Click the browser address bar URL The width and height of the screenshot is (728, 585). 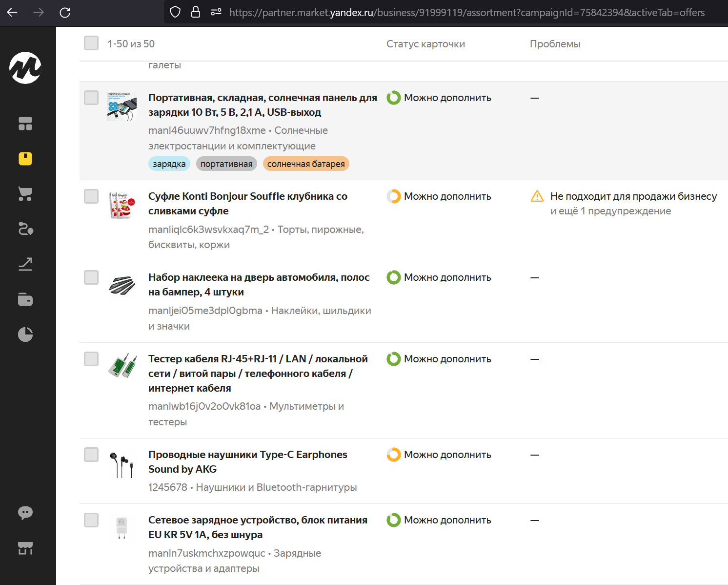coord(466,13)
